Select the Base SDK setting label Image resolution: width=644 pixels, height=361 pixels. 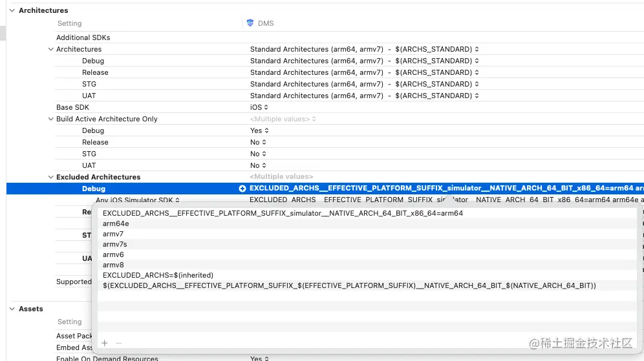(x=72, y=107)
